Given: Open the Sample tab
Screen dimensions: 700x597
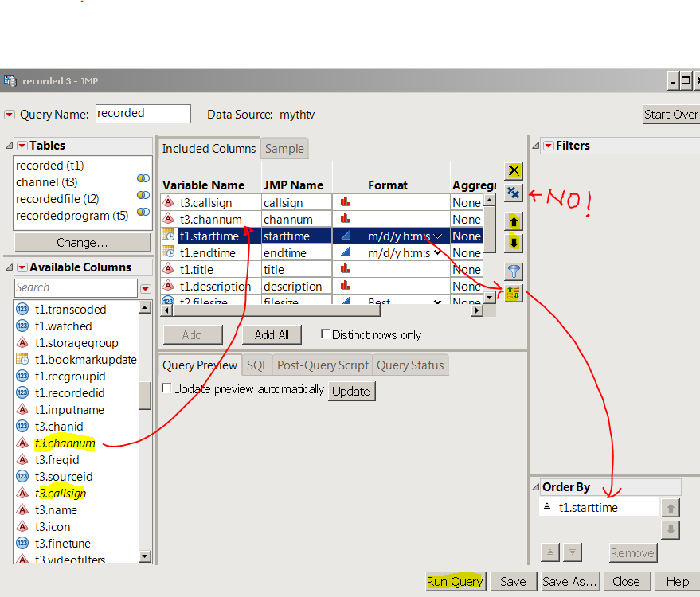Looking at the screenshot, I should 284,148.
